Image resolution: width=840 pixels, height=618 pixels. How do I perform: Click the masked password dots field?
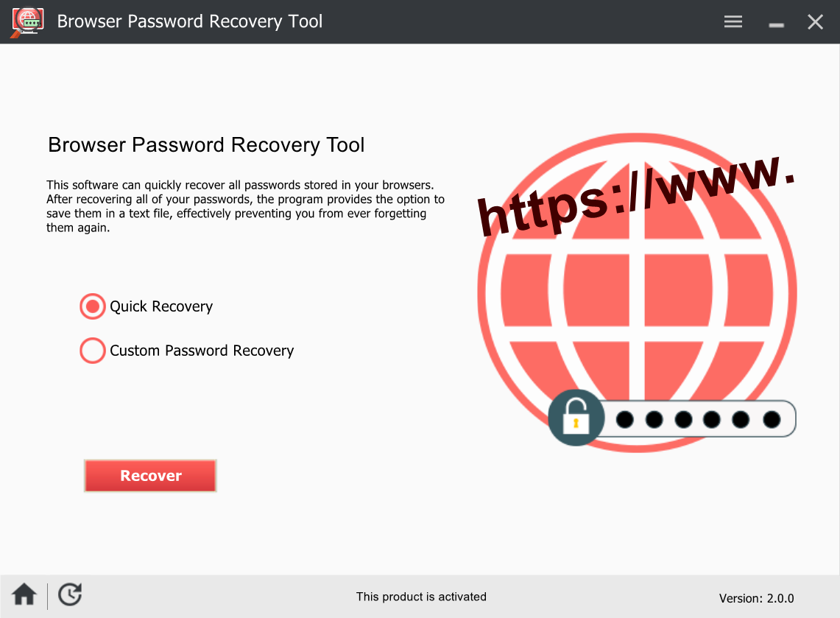click(698, 419)
